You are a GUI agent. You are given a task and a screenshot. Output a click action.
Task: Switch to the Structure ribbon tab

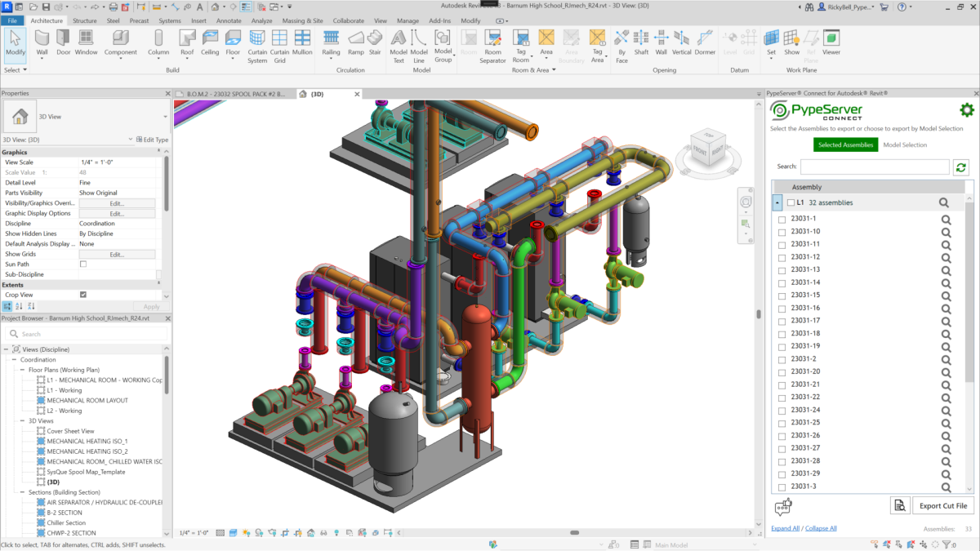[84, 20]
